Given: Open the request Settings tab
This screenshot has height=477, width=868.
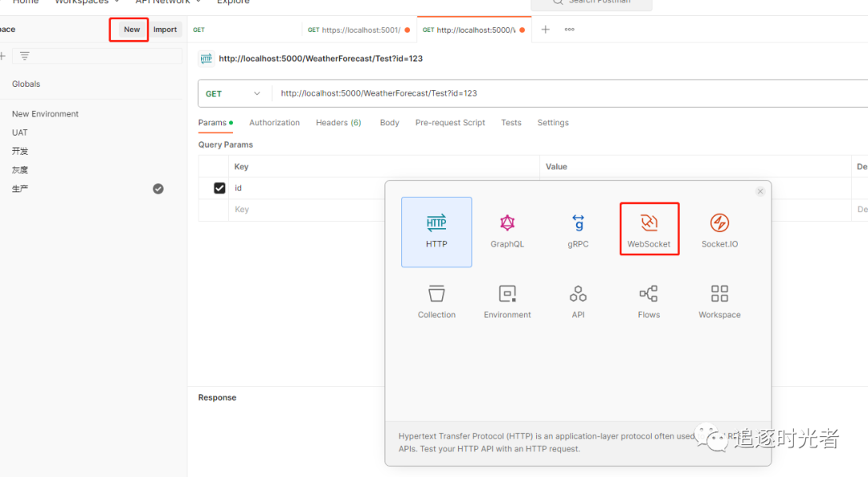Looking at the screenshot, I should pos(552,122).
